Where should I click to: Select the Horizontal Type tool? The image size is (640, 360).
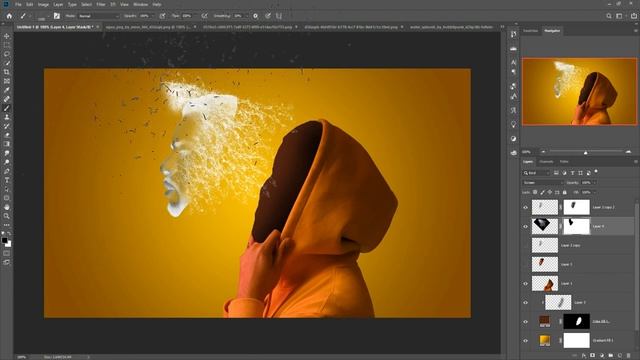[7, 180]
